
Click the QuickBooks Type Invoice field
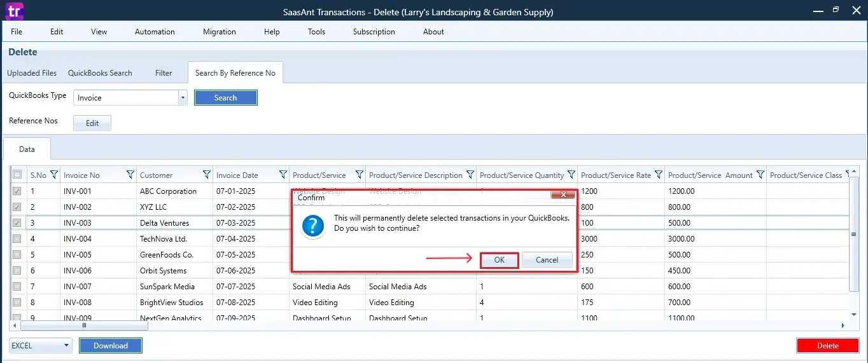tap(126, 97)
